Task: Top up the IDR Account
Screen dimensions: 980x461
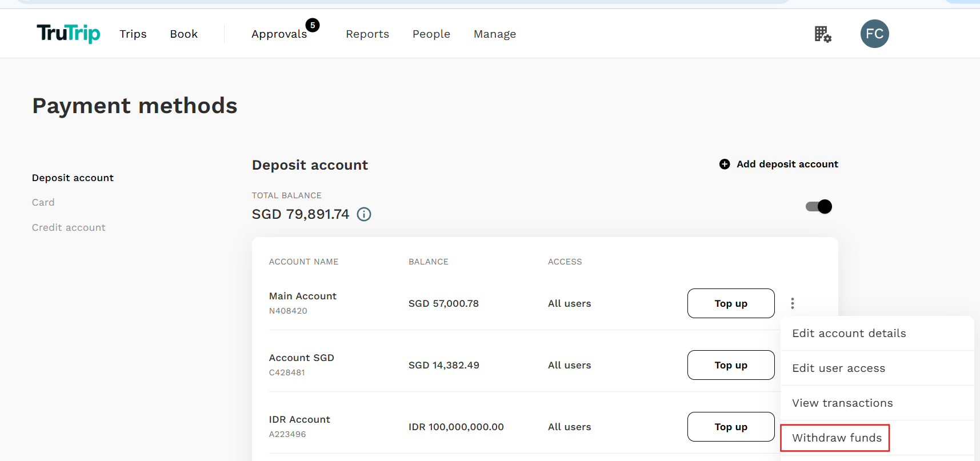Action: (x=731, y=427)
